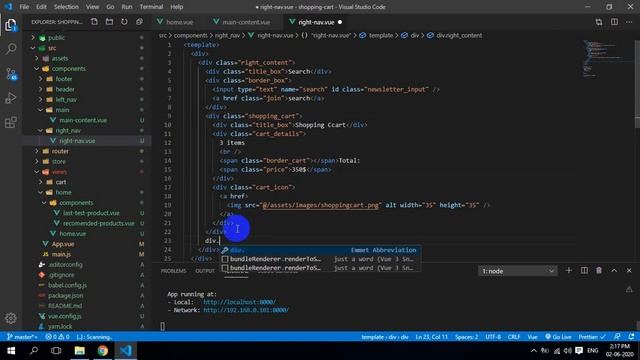Split the editor to the right
640x360 pixels.
coord(614,22)
